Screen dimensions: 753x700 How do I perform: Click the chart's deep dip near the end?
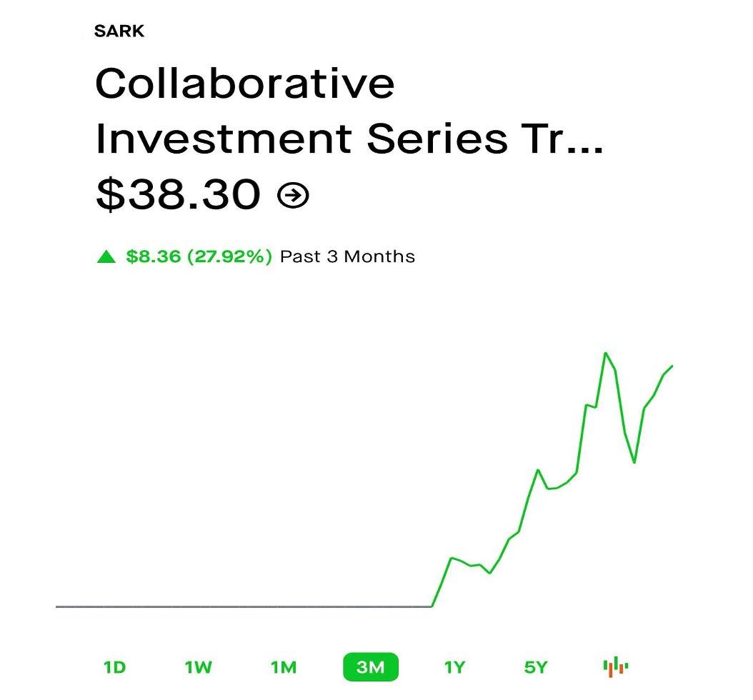coord(634,462)
